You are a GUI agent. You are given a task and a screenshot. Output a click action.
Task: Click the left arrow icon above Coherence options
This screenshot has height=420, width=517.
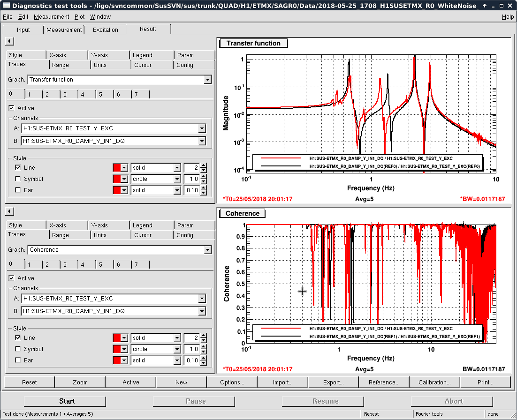pyautogui.click(x=9, y=211)
